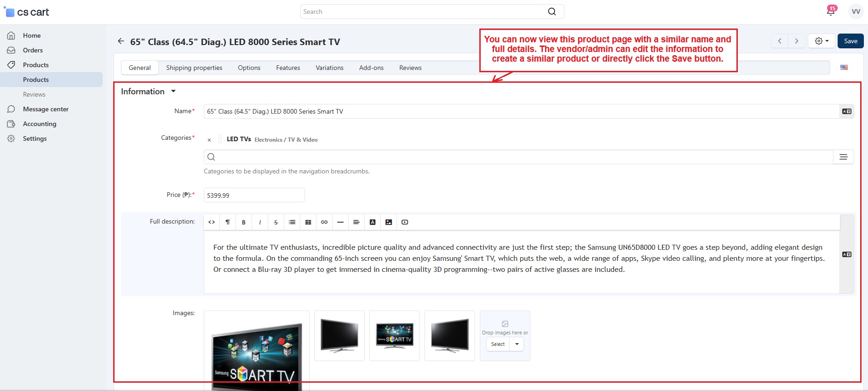Open the gear settings dropdown
This screenshot has height=391, width=868.
point(822,41)
